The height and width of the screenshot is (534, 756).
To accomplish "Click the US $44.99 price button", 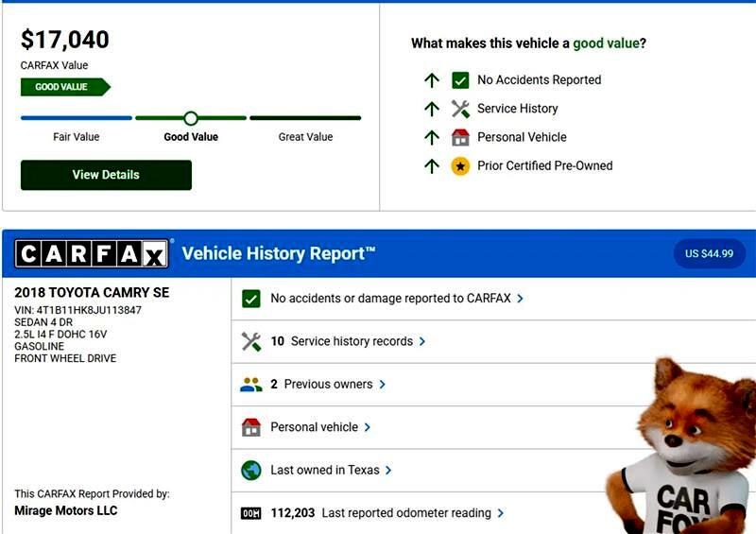I will point(709,253).
